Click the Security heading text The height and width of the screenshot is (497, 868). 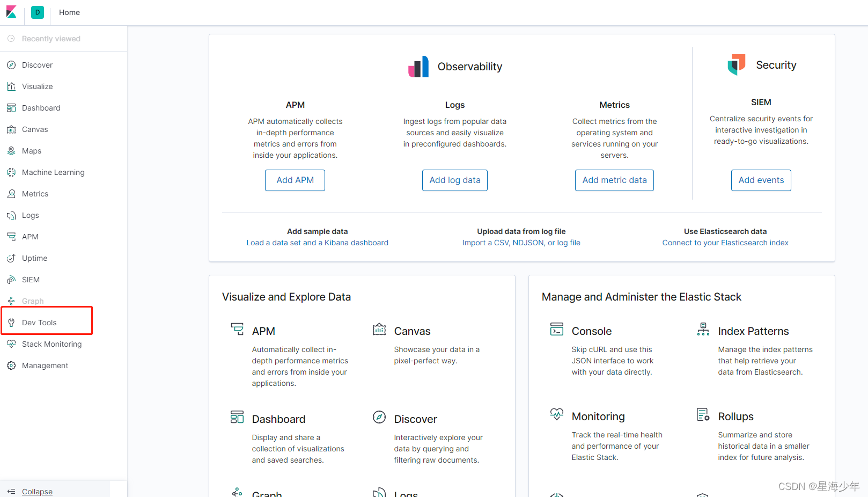tap(776, 65)
